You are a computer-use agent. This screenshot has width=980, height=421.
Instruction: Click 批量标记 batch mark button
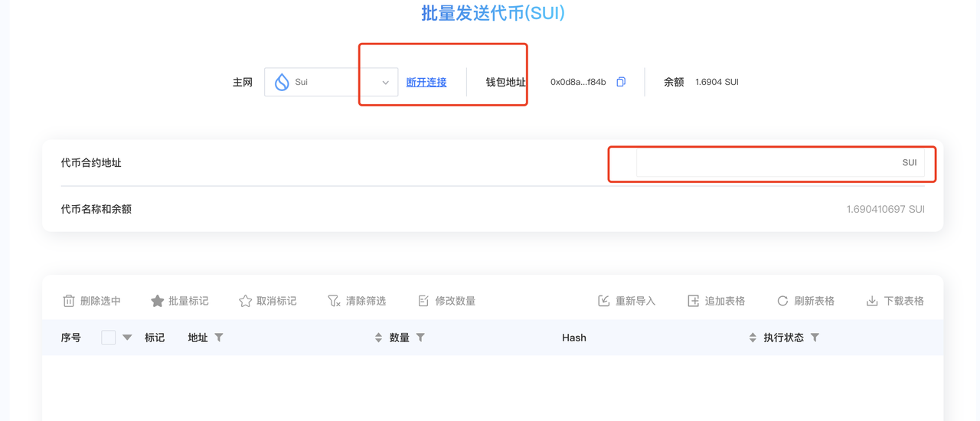point(180,301)
